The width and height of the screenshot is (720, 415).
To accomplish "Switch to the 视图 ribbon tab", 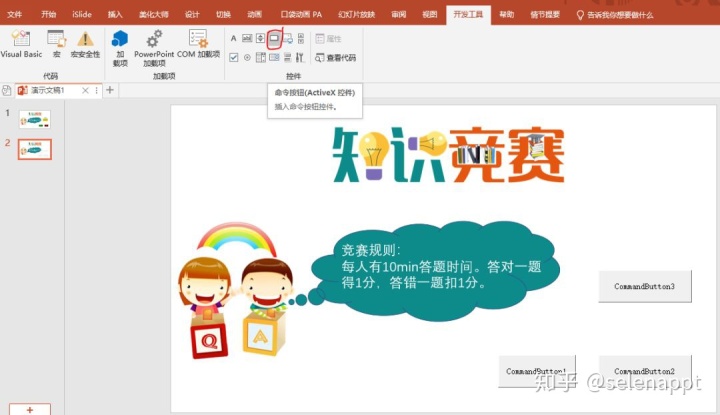I will click(430, 14).
